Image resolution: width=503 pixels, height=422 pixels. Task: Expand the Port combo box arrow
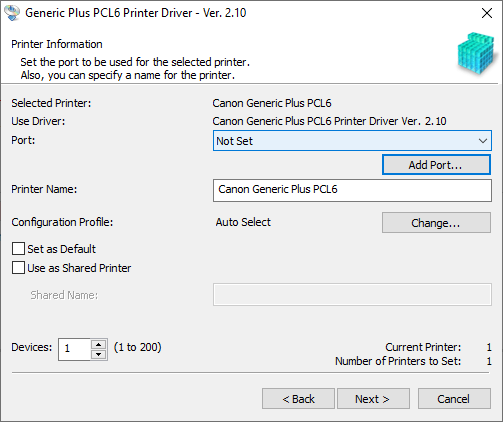[x=483, y=141]
